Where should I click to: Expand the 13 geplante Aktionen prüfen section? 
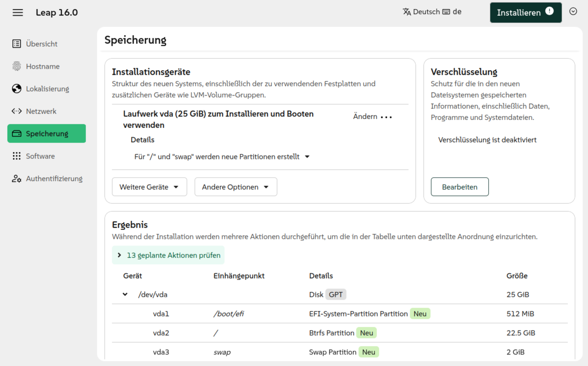click(x=168, y=255)
